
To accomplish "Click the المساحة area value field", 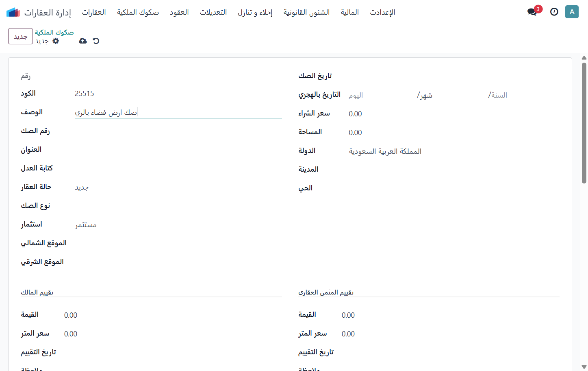I will tap(454, 133).
